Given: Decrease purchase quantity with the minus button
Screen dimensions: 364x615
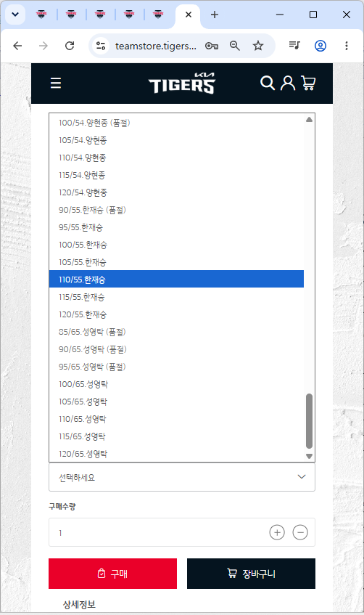Looking at the screenshot, I should click(x=300, y=532).
